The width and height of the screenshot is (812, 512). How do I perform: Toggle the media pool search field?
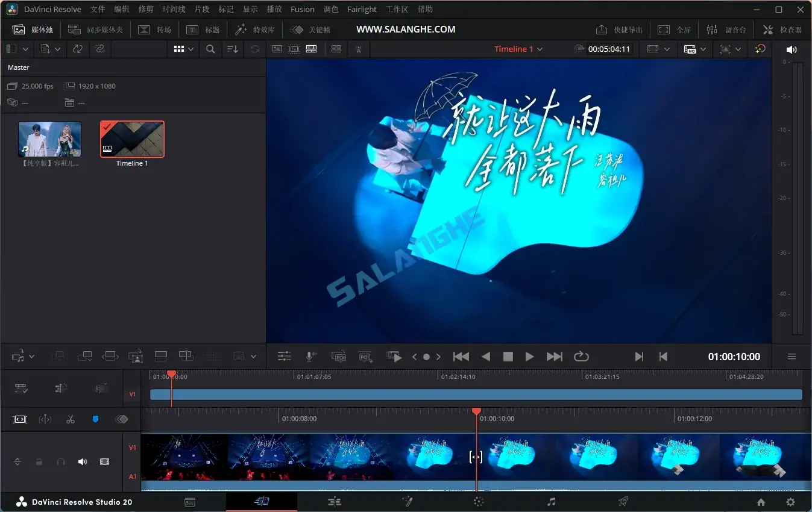tap(210, 49)
